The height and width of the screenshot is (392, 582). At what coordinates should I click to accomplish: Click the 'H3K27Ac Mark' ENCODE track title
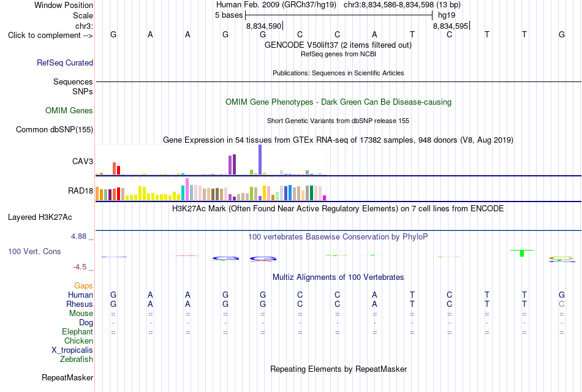(x=338, y=209)
